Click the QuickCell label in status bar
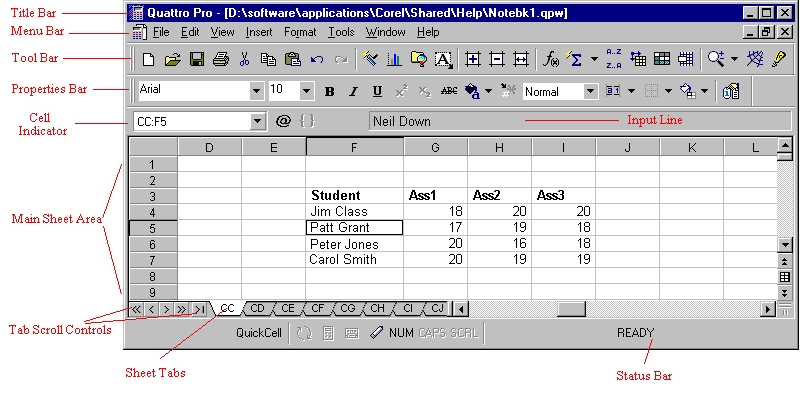The width and height of the screenshot is (800, 400). 259,333
